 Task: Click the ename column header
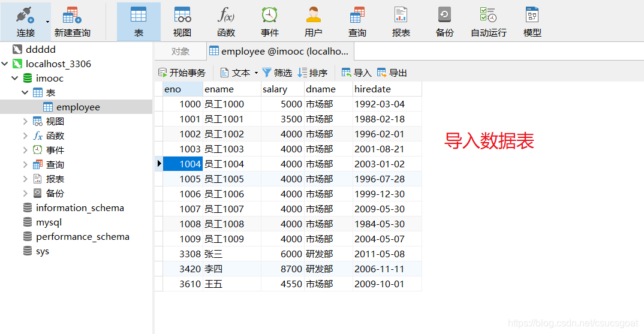click(x=232, y=89)
